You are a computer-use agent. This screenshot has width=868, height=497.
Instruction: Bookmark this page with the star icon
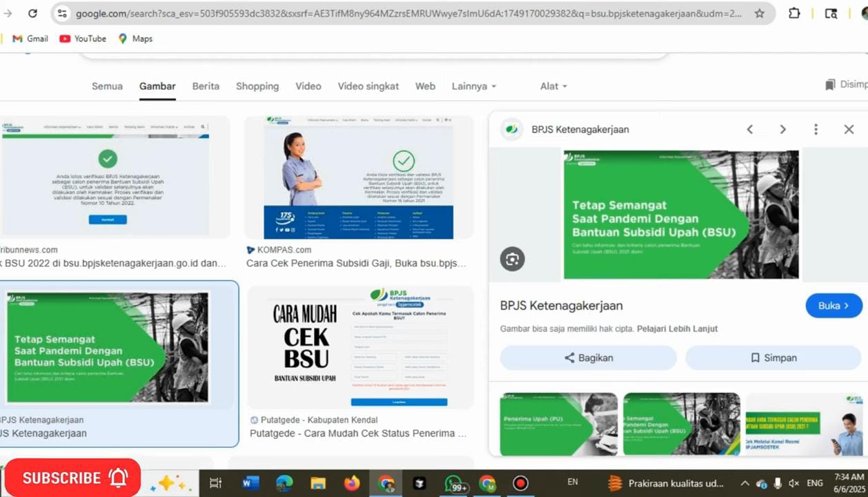pos(759,13)
